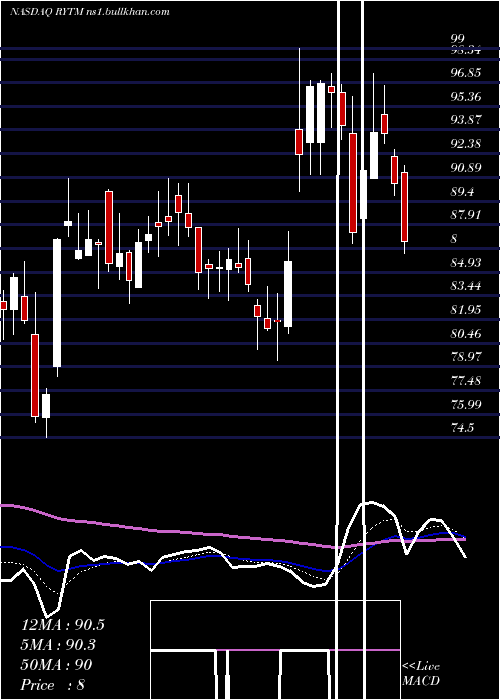Image resolution: width=500 pixels, height=700 pixels.
Task: Click the 5MA : 90.3 readout
Action: (59, 645)
